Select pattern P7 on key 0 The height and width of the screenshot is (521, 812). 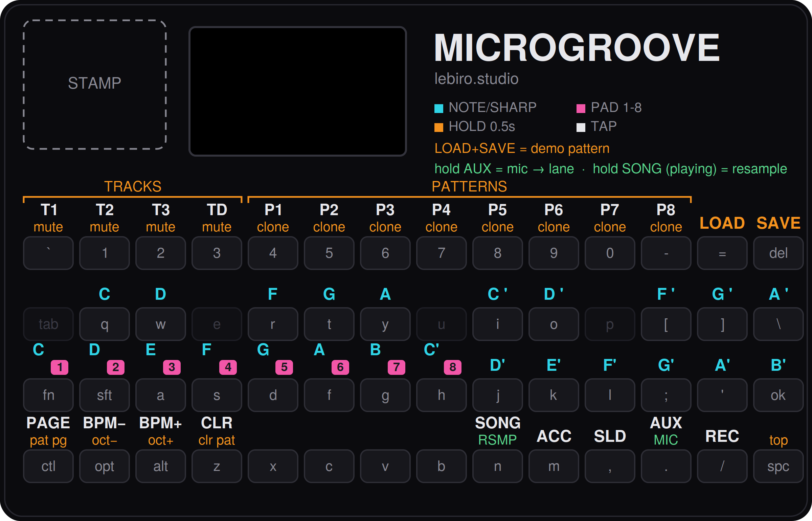(x=610, y=253)
